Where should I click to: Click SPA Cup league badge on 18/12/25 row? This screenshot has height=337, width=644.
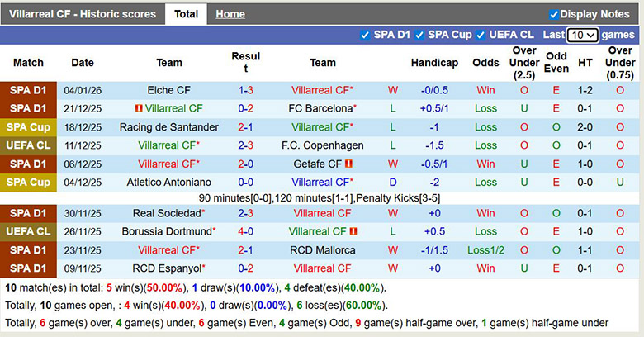point(28,127)
